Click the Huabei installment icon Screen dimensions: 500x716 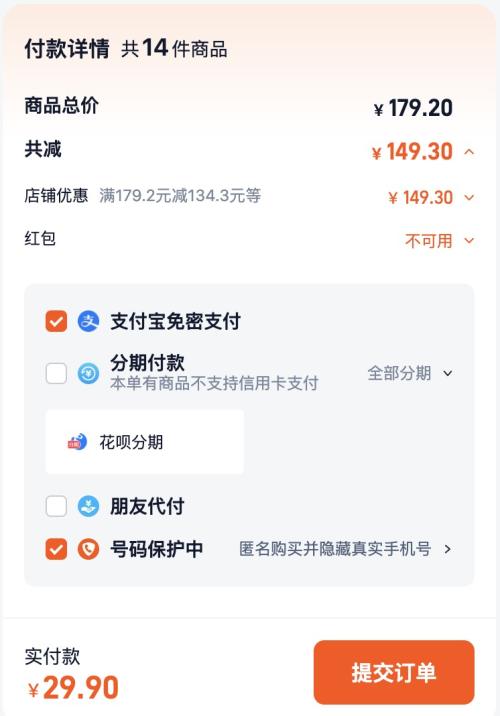pos(77,442)
